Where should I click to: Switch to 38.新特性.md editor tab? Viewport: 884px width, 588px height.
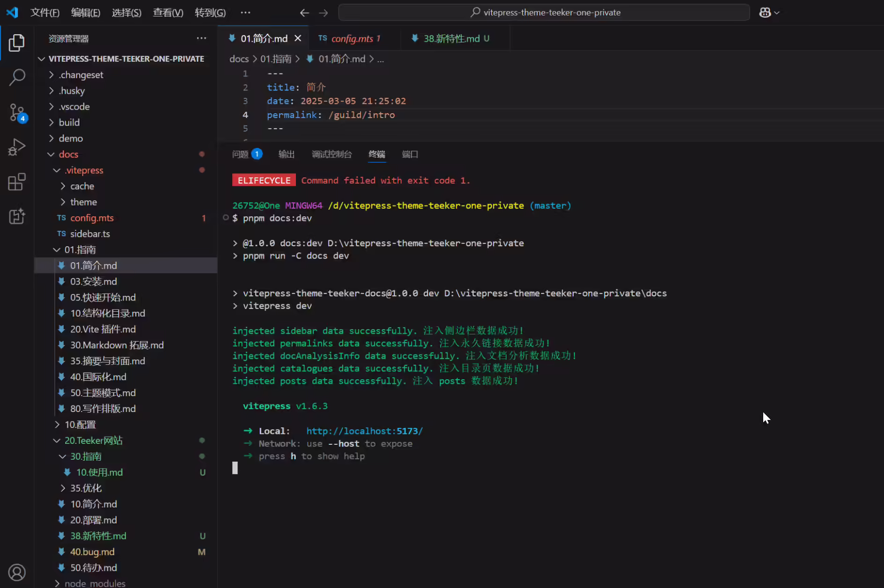pos(456,38)
